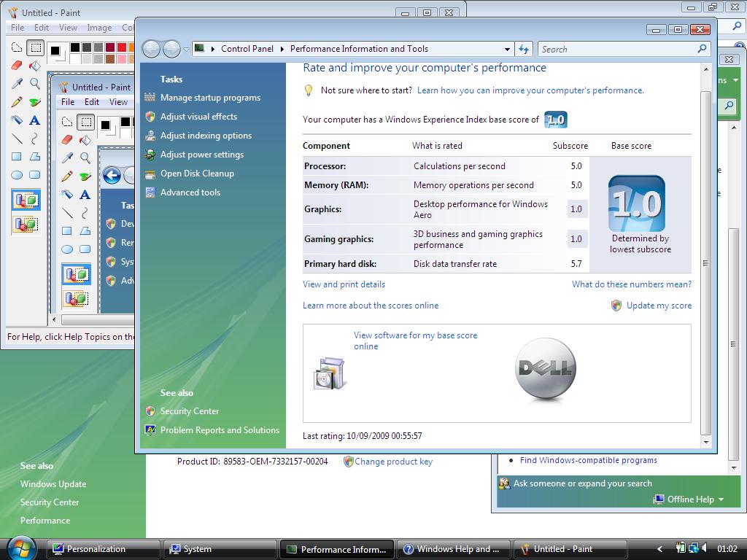Choose the rectangular Select tool in Paint's toolbox

(x=35, y=47)
